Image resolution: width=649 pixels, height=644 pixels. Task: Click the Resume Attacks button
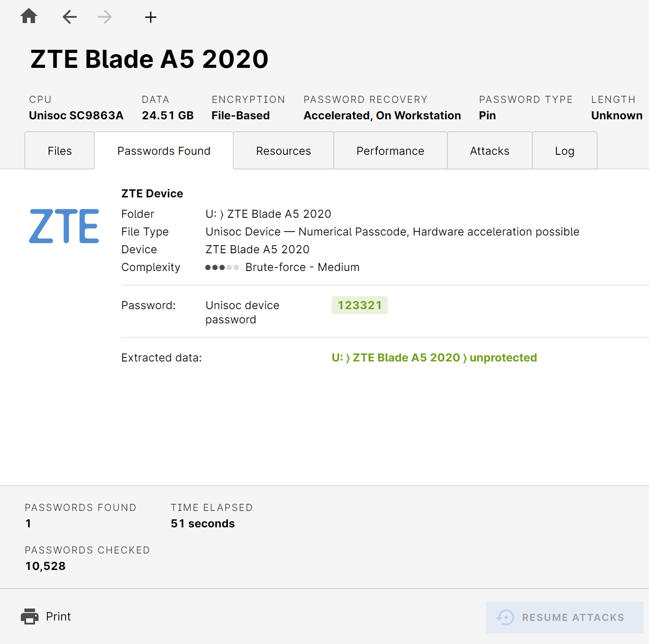tap(563, 617)
